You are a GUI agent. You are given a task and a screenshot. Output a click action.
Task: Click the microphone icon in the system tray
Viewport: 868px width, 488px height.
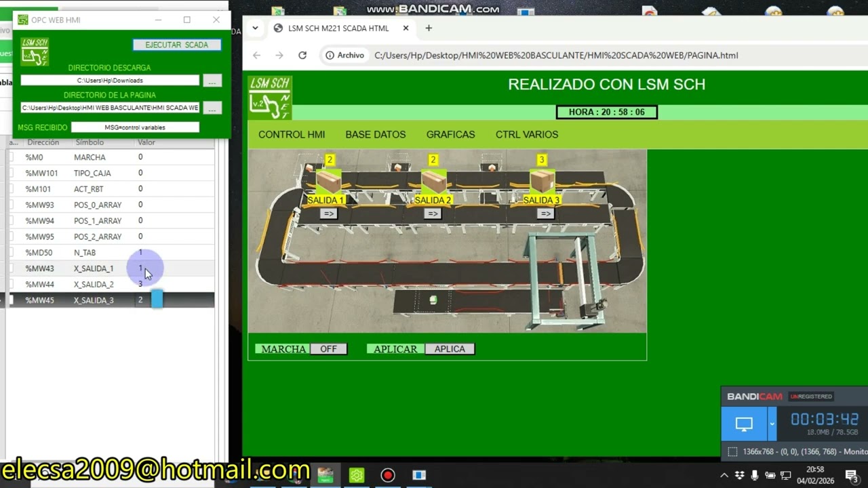[755, 475]
